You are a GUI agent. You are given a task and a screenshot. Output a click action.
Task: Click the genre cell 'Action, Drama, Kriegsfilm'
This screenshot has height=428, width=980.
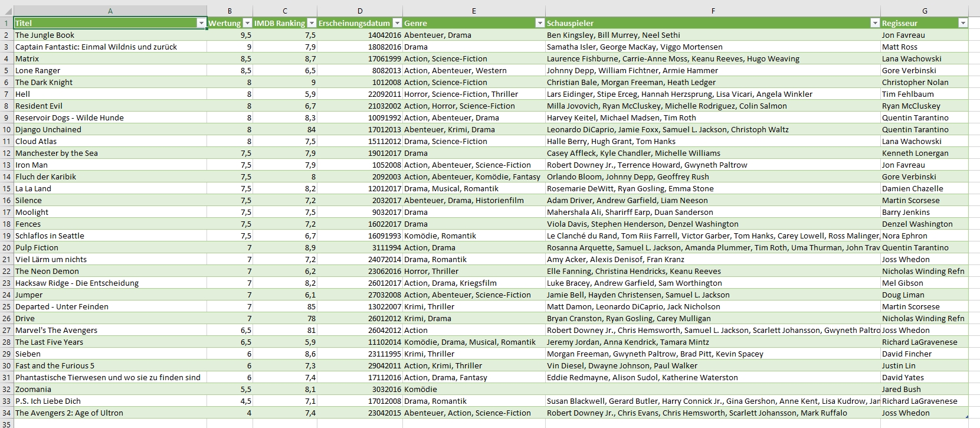point(474,283)
